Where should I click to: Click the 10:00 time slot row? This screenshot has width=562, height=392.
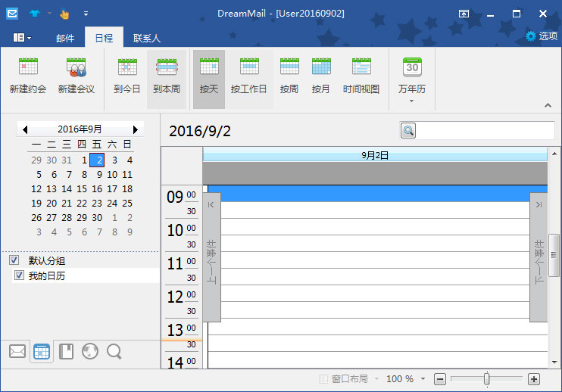375,226
